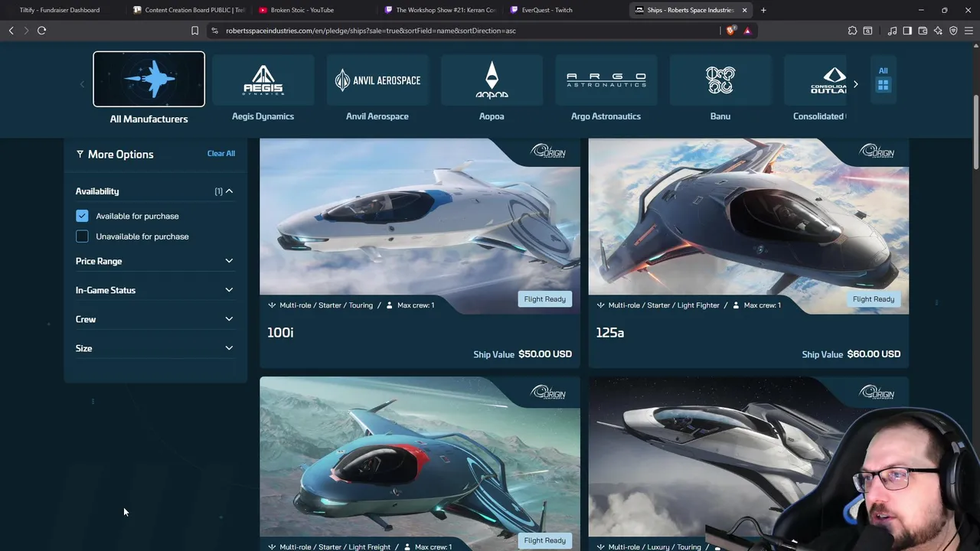
Task: Click the Brave Rewards triangle icon
Action: (747, 31)
